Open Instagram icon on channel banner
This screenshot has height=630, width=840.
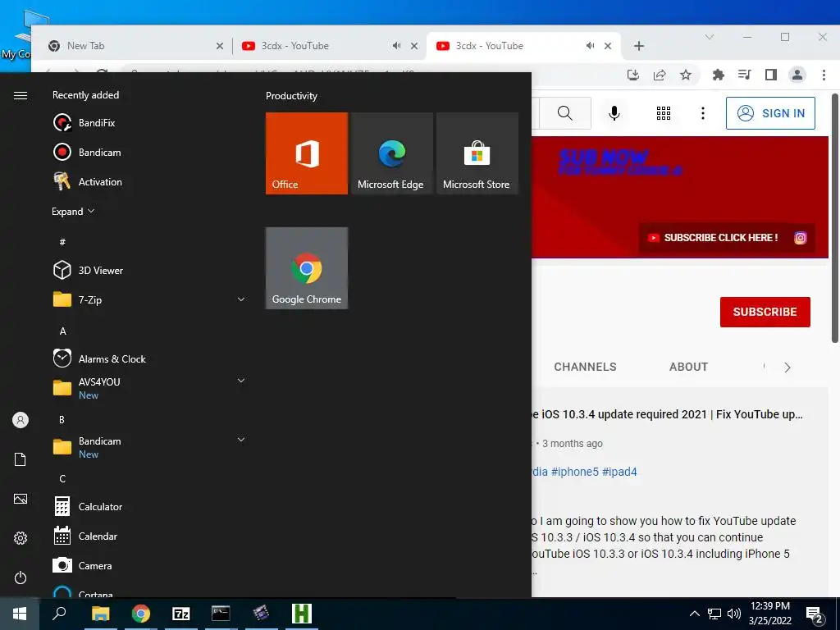pyautogui.click(x=801, y=238)
